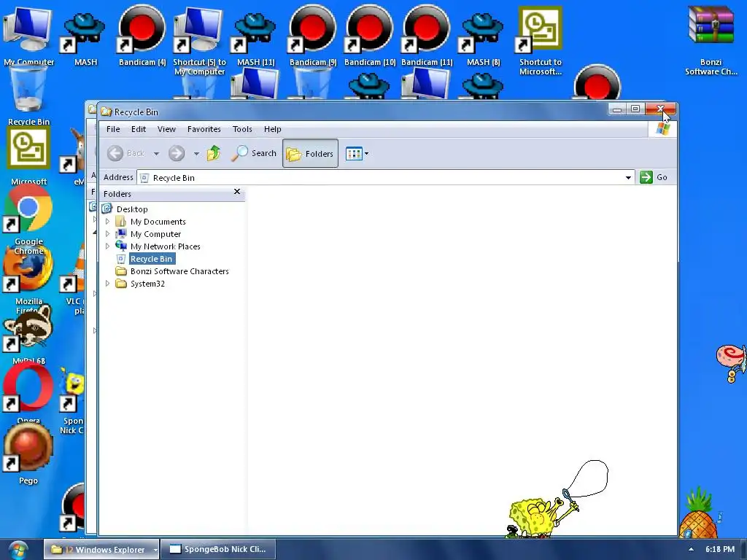Viewport: 747px width, 560px height.
Task: Show hidden system tray icons
Action: click(x=692, y=550)
